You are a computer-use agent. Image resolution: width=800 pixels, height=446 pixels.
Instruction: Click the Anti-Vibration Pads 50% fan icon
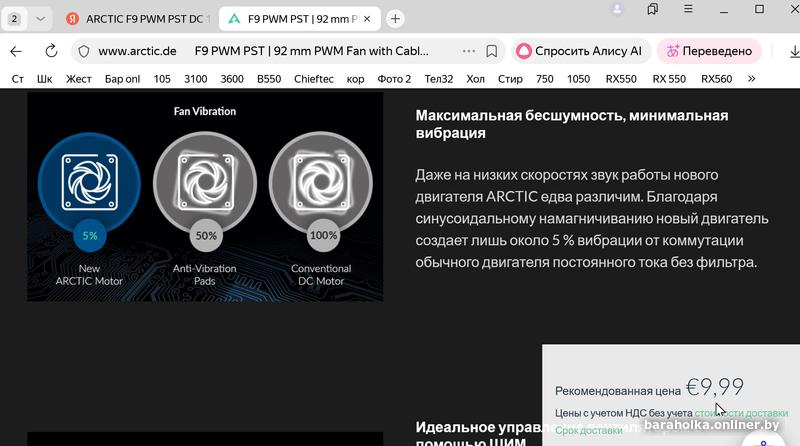(x=205, y=183)
